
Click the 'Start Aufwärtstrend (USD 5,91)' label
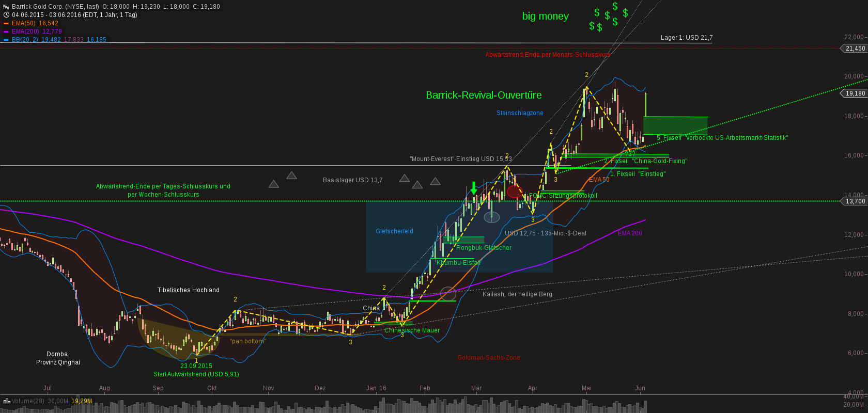196,374
